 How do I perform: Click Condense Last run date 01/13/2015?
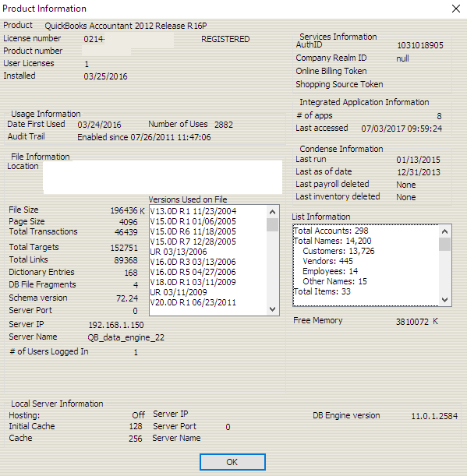click(x=418, y=160)
